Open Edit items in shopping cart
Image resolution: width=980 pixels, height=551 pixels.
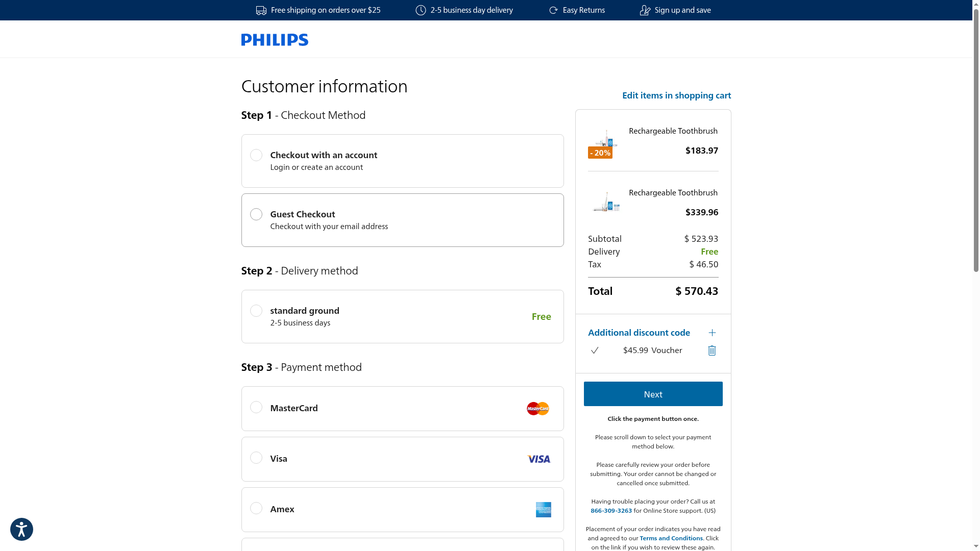pos(676,95)
